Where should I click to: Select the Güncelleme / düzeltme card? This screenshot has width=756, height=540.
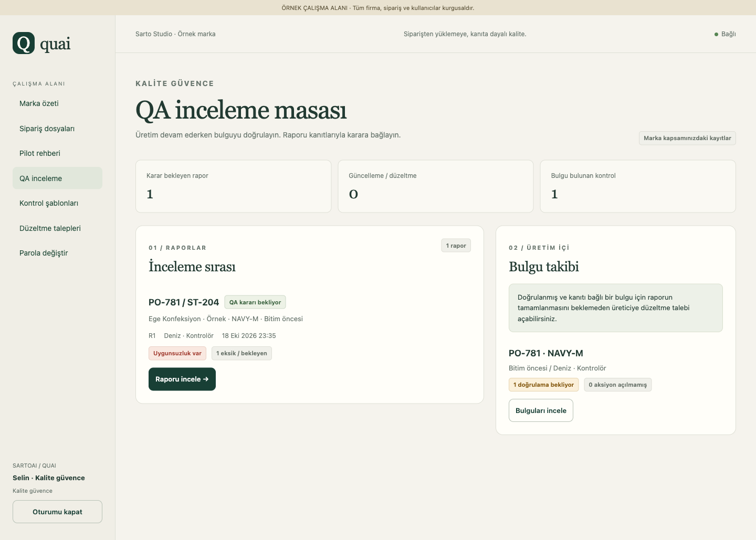[x=436, y=186]
